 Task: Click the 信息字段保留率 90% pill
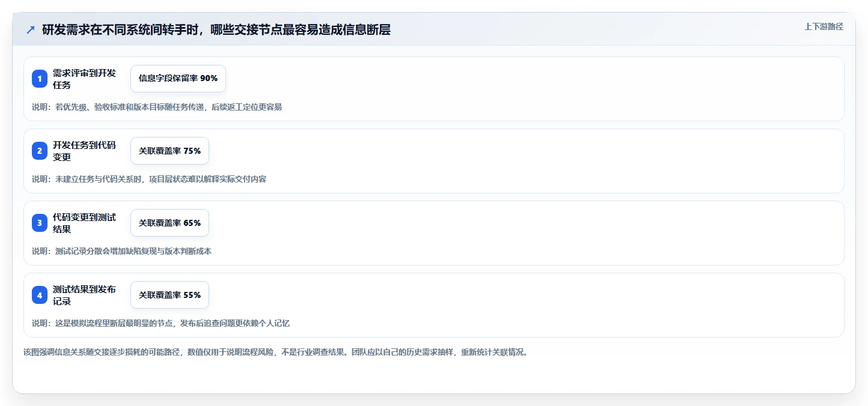178,79
